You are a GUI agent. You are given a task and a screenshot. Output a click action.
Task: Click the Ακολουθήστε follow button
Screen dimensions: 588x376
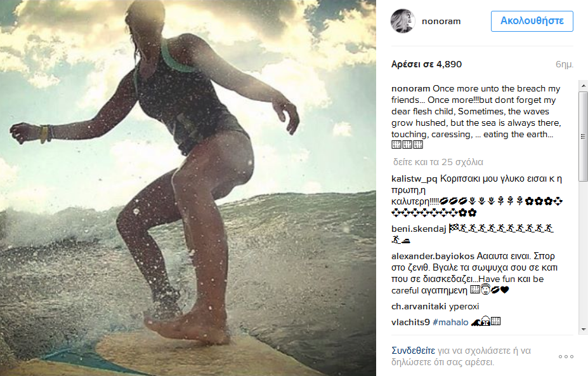pyautogui.click(x=532, y=21)
